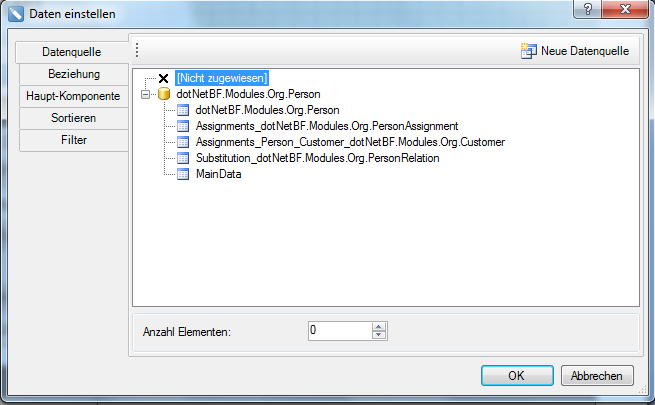This screenshot has height=405, width=655.
Task: Click the X icon beside Nicht zugewiesen
Action: click(163, 78)
